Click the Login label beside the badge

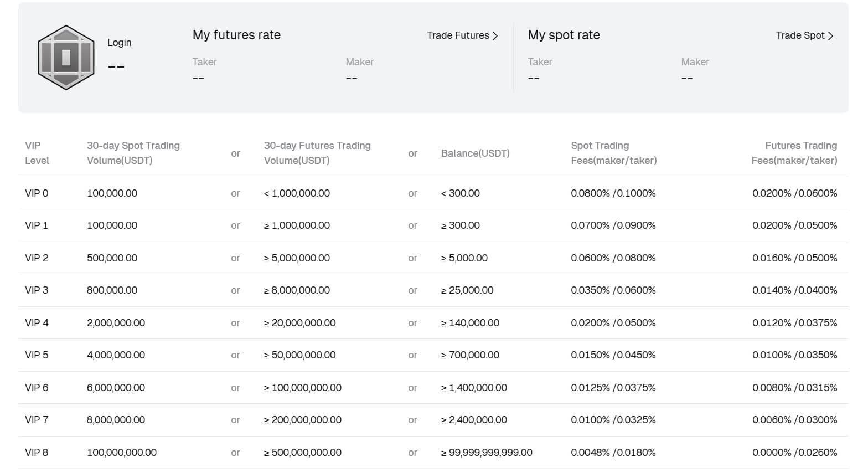click(120, 43)
